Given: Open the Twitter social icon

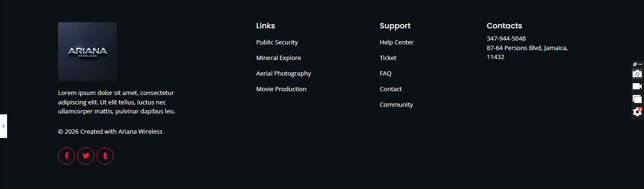Looking at the screenshot, I should click(86, 156).
